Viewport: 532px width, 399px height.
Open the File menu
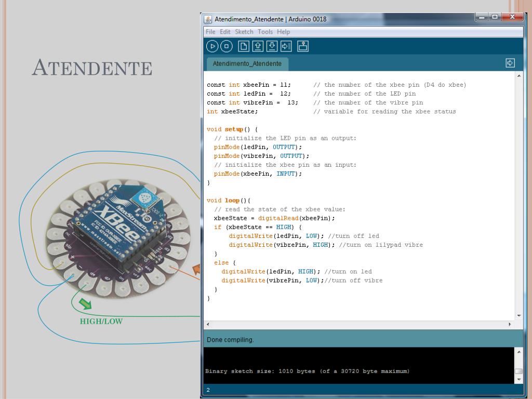point(210,32)
